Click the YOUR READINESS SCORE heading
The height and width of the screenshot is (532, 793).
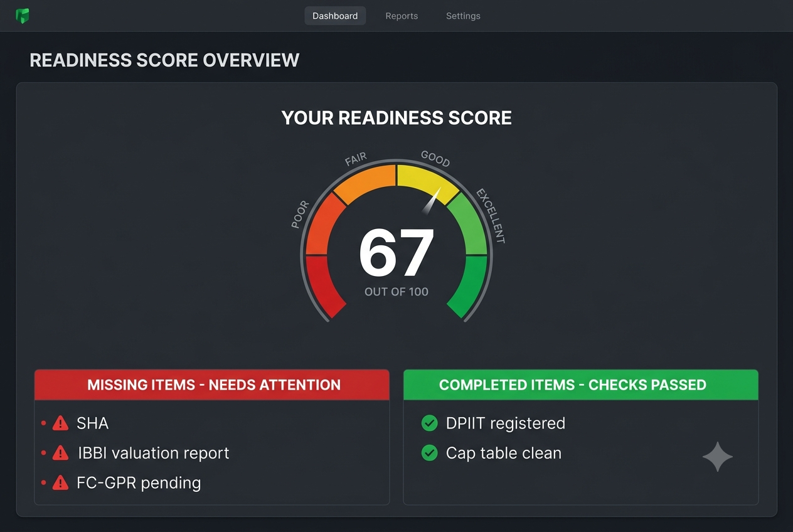point(396,118)
